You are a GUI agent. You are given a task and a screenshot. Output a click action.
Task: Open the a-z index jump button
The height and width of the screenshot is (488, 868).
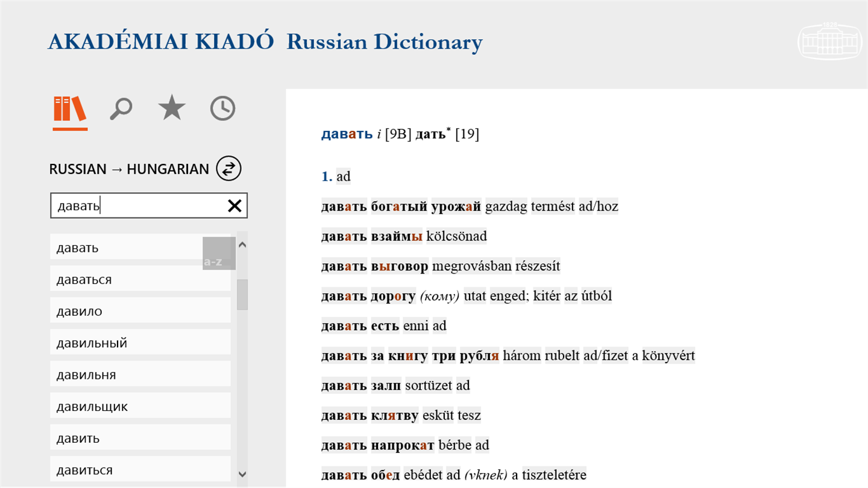[x=219, y=253]
